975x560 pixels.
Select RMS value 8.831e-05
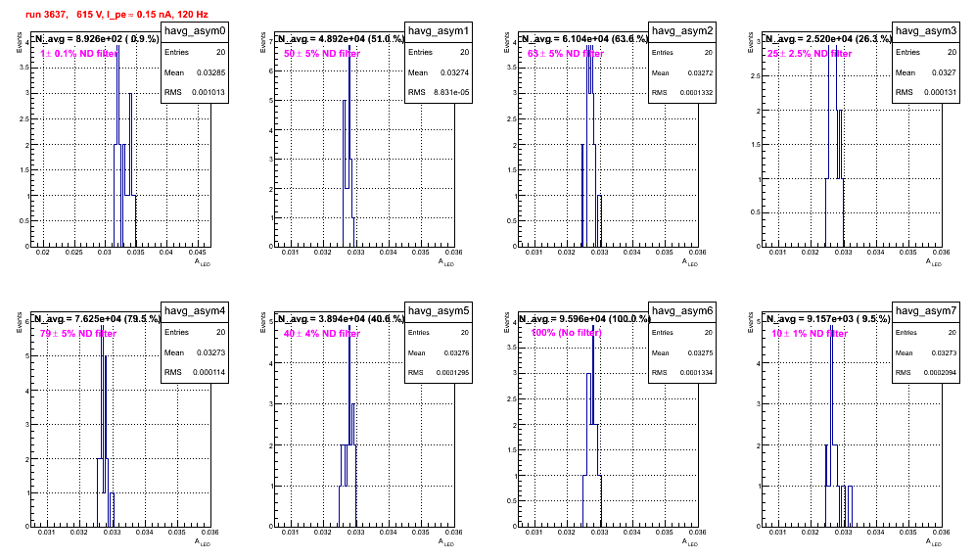[451, 93]
